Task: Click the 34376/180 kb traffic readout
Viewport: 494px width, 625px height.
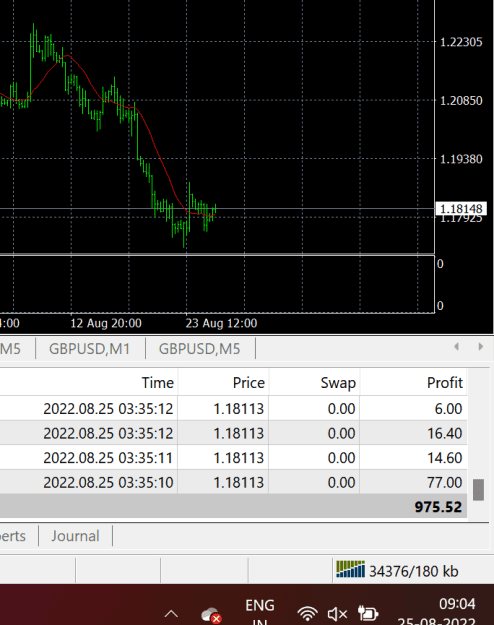Action: (x=414, y=571)
